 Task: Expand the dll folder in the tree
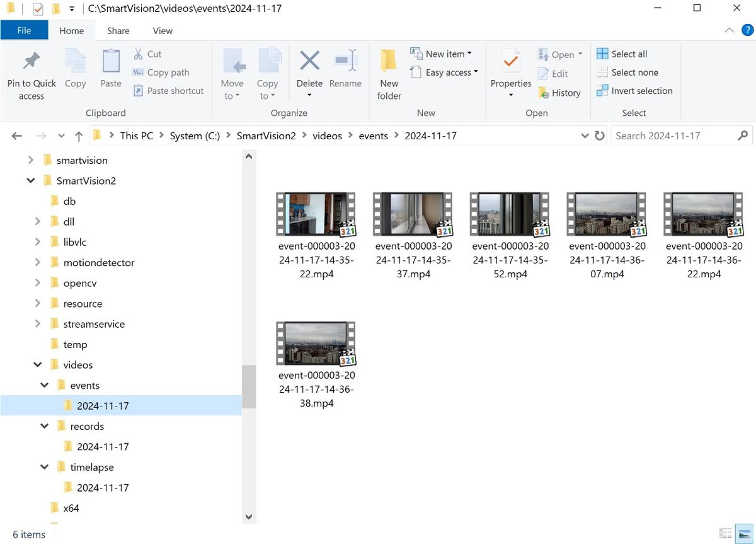click(x=38, y=221)
